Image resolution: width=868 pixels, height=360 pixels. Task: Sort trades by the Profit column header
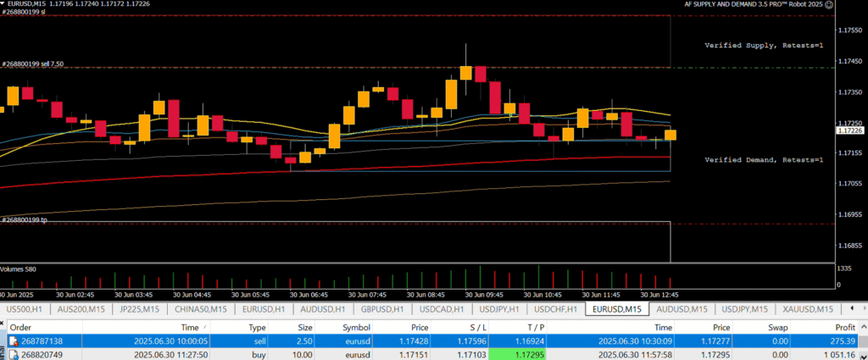(843, 326)
